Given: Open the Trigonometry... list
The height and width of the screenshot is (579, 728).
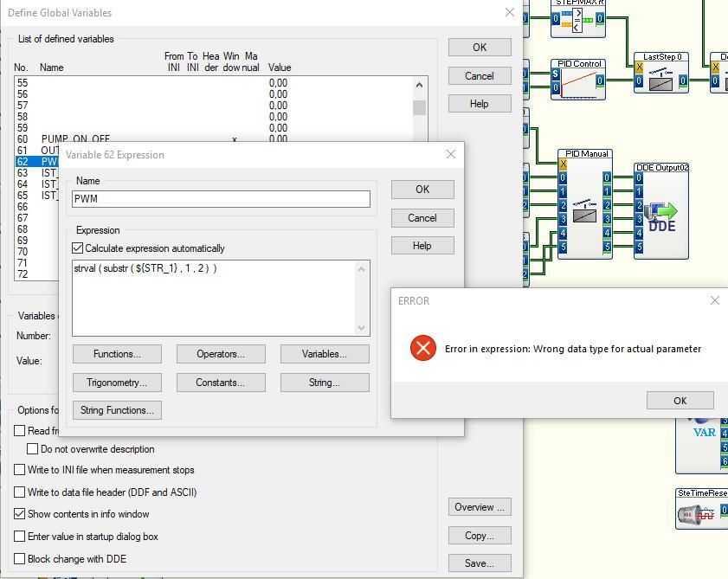Looking at the screenshot, I should (117, 383).
